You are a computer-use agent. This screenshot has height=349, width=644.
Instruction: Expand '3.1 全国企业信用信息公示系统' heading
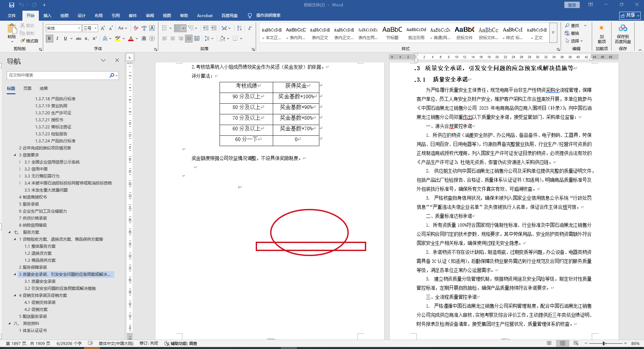click(x=20, y=162)
